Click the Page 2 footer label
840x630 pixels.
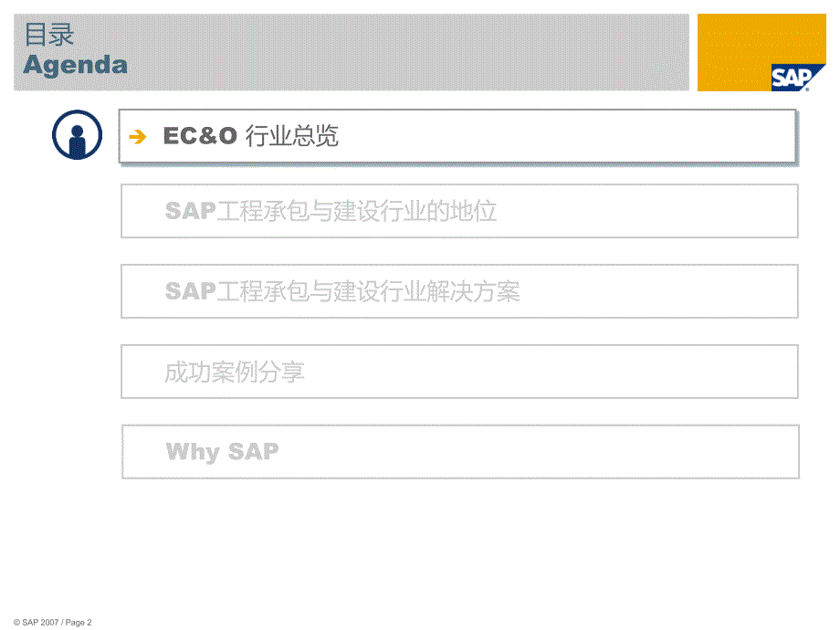[x=79, y=623]
